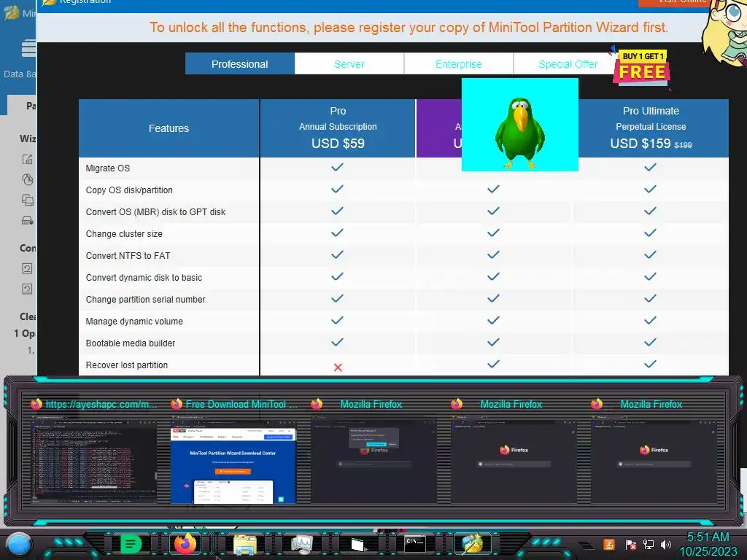
Task: Open the Special Offer tab
Action: (x=568, y=64)
